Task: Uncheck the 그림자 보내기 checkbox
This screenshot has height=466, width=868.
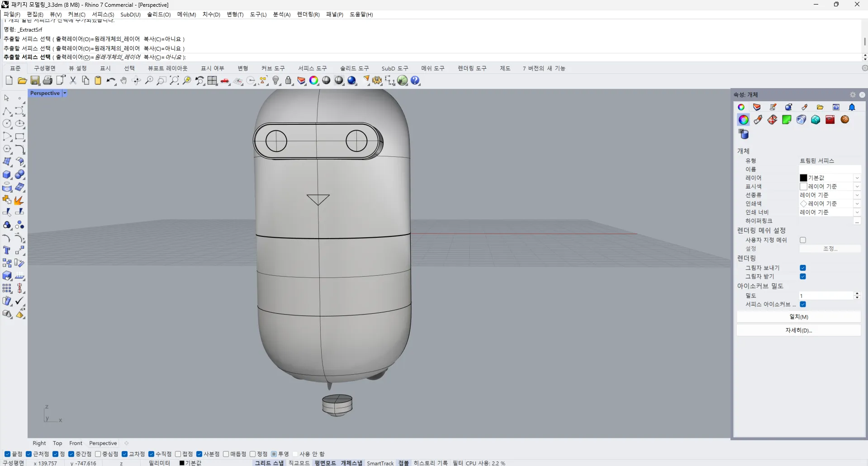Action: (x=802, y=268)
